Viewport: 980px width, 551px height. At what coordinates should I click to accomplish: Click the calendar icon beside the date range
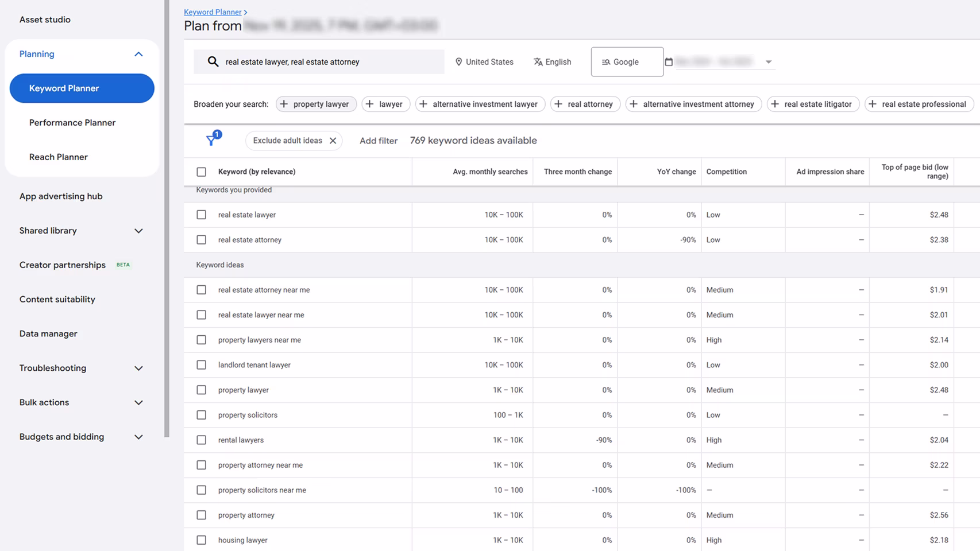(x=669, y=61)
